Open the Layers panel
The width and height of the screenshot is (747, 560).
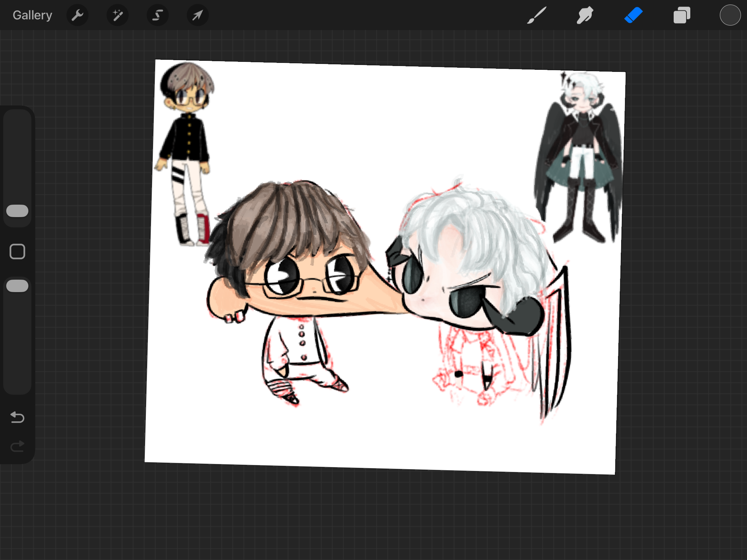click(682, 15)
